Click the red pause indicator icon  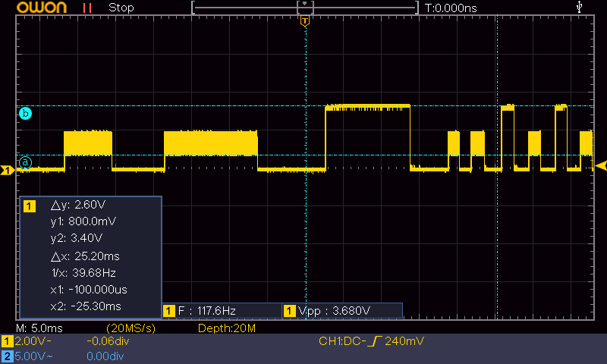[x=87, y=8]
